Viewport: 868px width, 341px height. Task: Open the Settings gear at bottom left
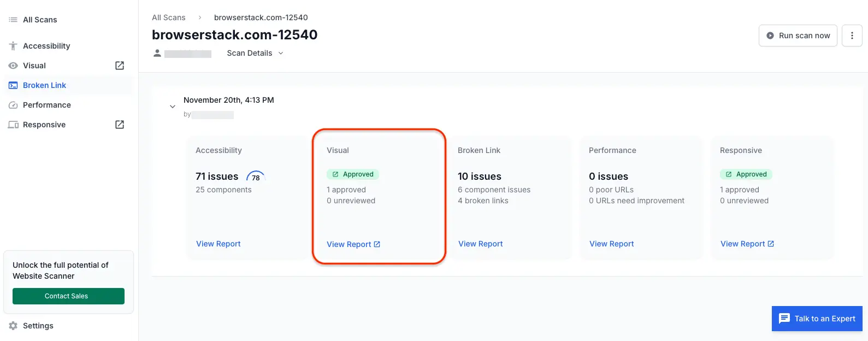pos(12,325)
